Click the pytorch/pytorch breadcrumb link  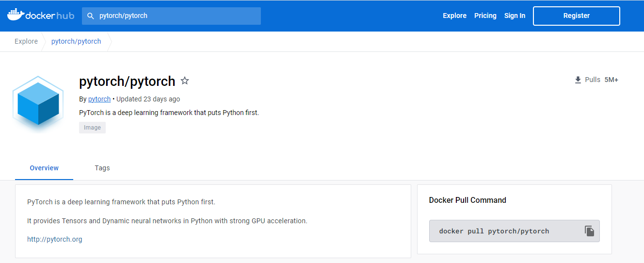pos(76,41)
